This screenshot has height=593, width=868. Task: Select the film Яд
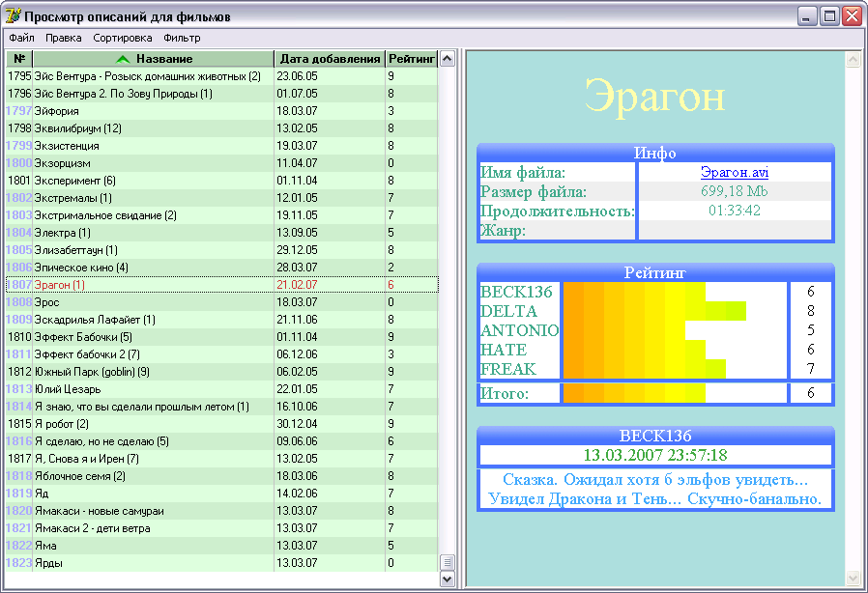point(222,494)
